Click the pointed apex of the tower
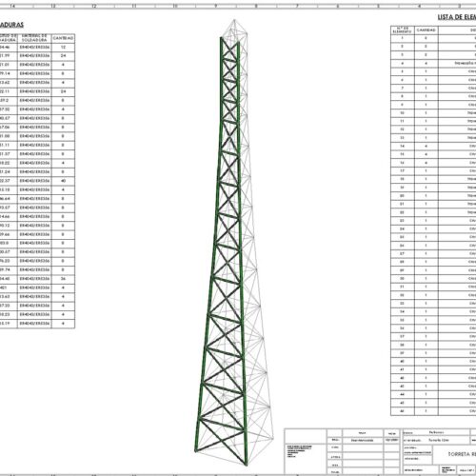This screenshot has height=476, width=476. point(234,21)
